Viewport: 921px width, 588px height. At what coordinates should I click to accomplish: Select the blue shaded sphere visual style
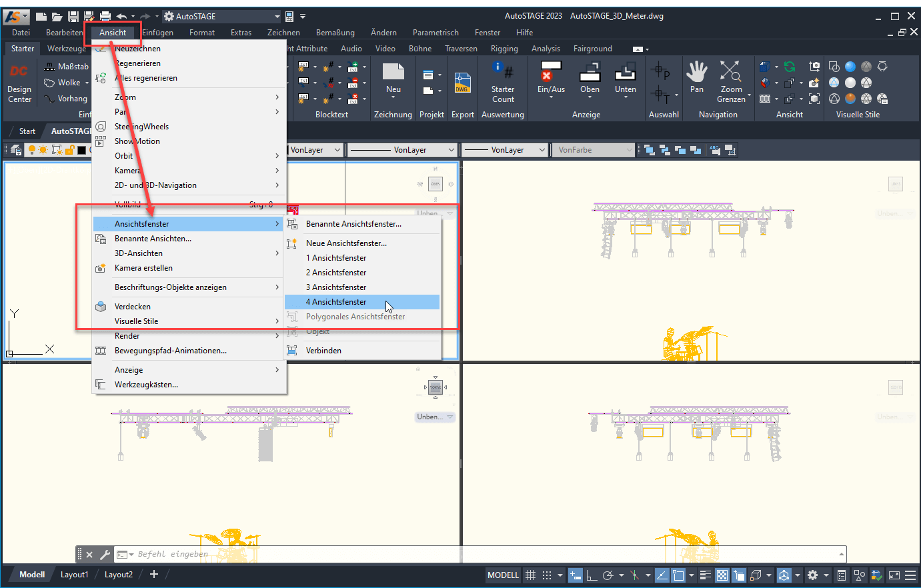tap(850, 66)
